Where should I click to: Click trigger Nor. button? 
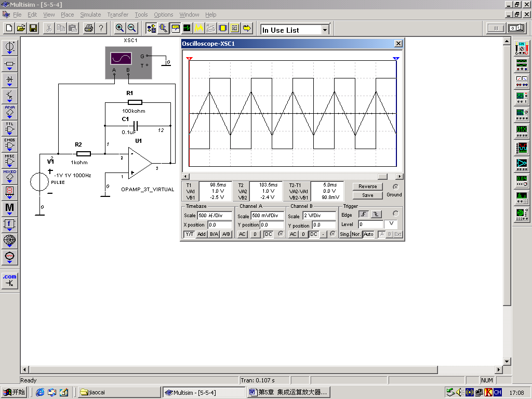coord(356,234)
